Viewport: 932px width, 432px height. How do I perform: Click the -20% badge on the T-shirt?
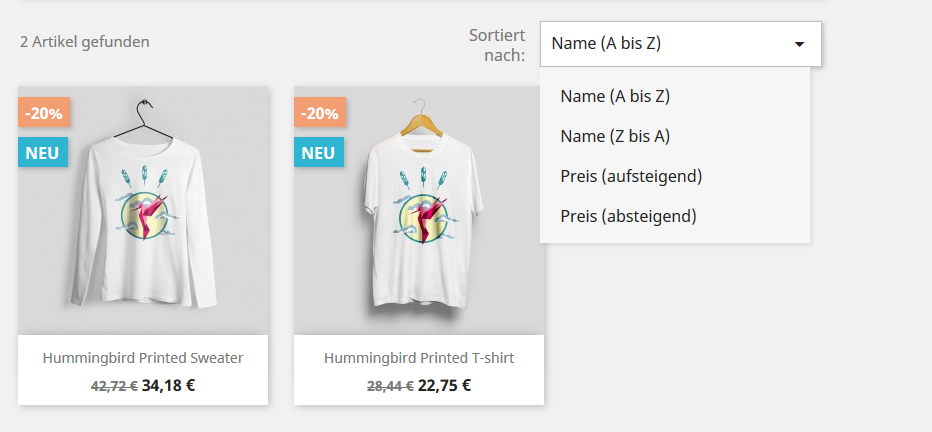click(320, 113)
